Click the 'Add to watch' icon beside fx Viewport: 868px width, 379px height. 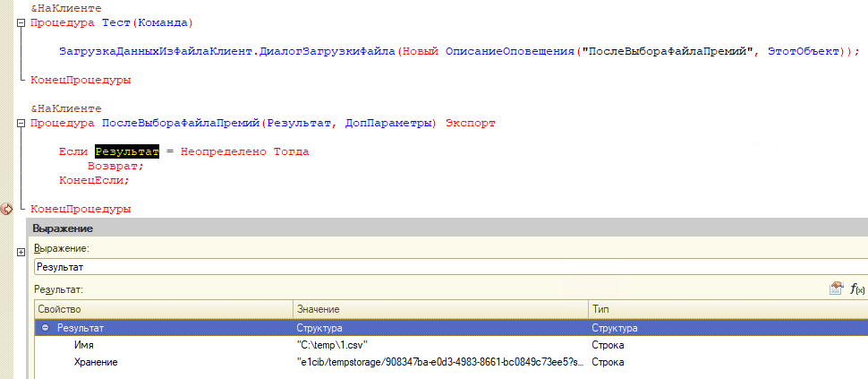tap(836, 289)
